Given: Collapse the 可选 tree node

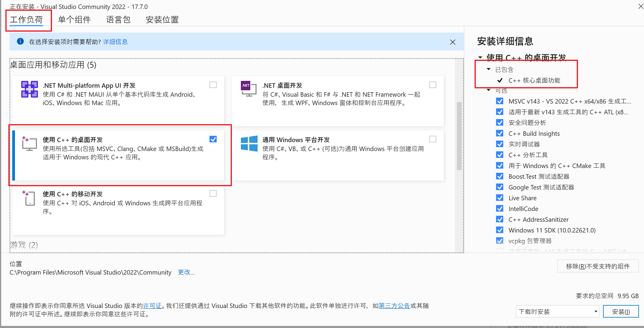Looking at the screenshot, I should [489, 90].
